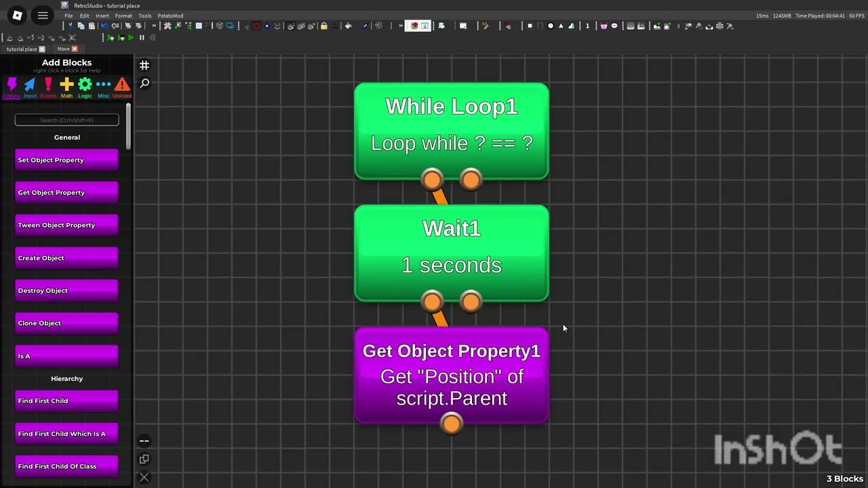Image resolution: width=868 pixels, height=488 pixels.
Task: Select the Wait1 block
Action: 452,253
